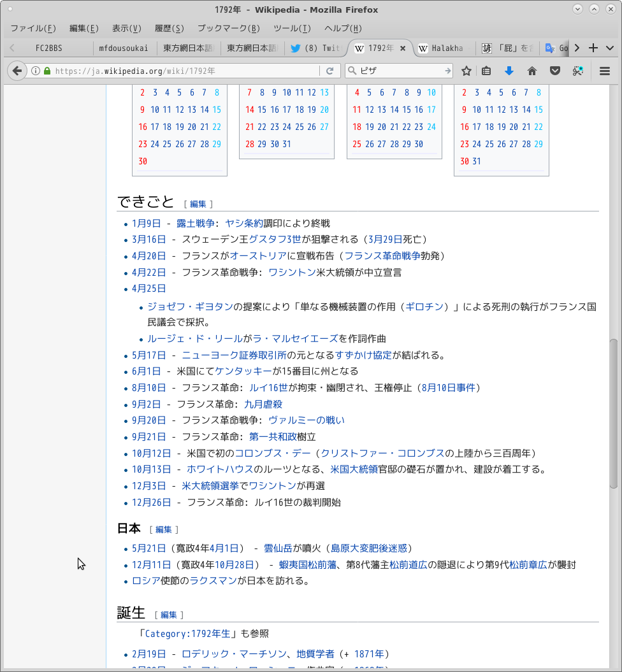
Task: Open the ラクスマン link
Action: pyautogui.click(x=213, y=581)
